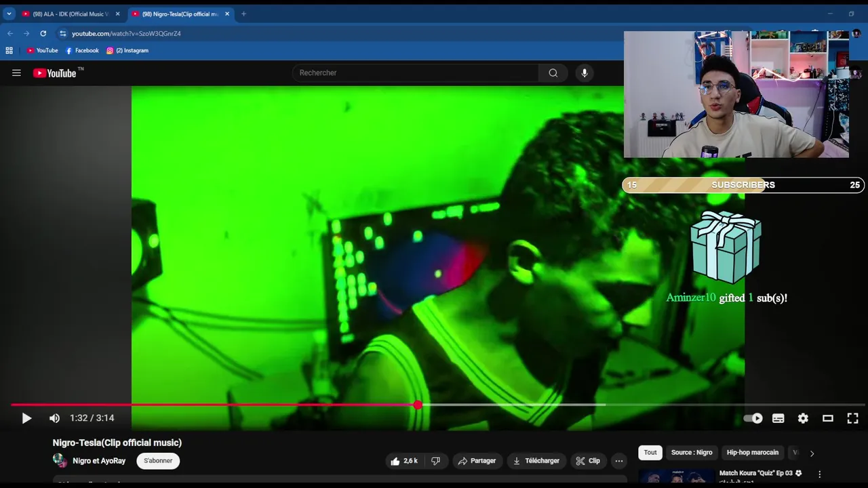
Task: Open more actions three-dot menu
Action: [x=618, y=461]
